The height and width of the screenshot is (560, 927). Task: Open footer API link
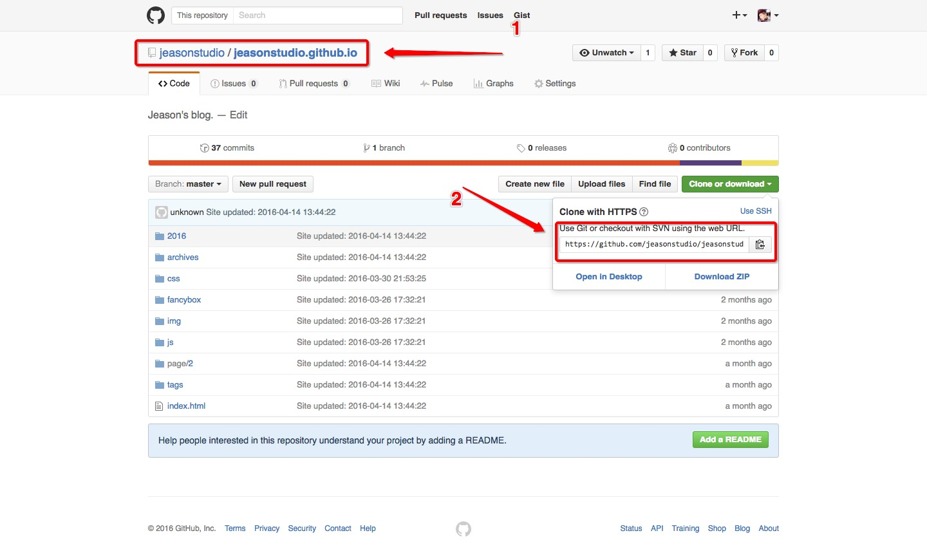pos(657,528)
